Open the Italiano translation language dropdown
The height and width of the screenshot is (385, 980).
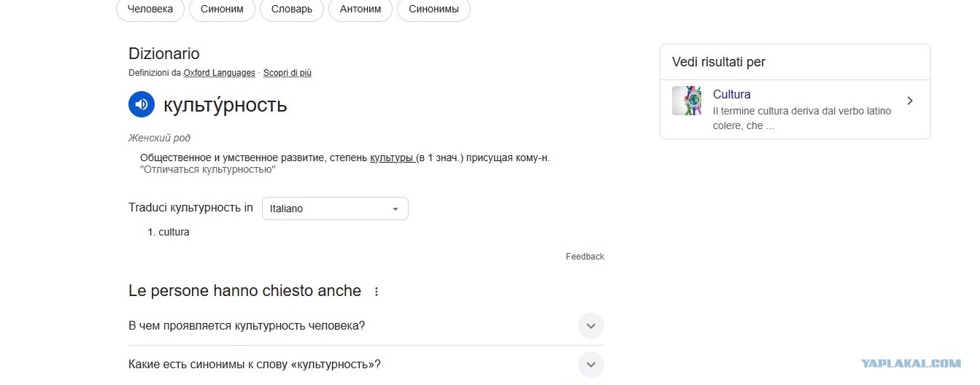tap(335, 209)
